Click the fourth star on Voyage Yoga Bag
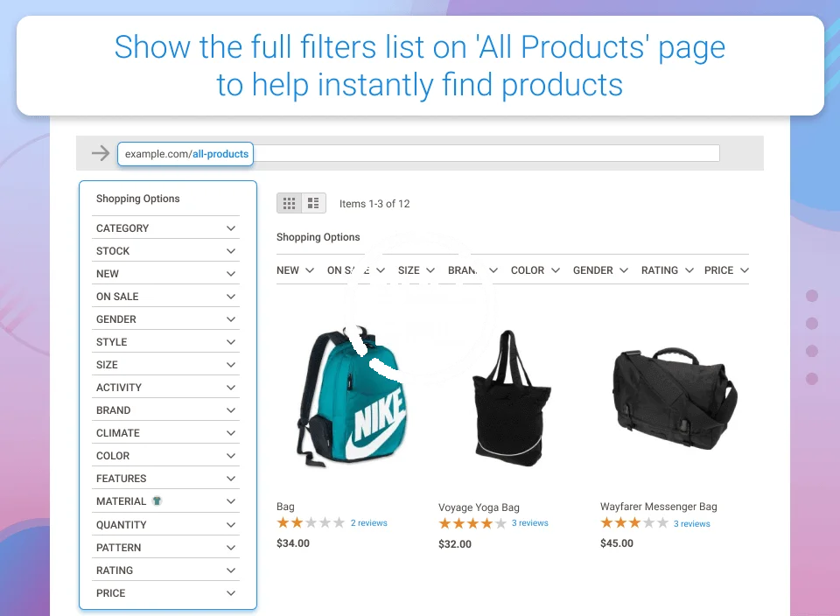This screenshot has height=616, width=840. pos(486,523)
